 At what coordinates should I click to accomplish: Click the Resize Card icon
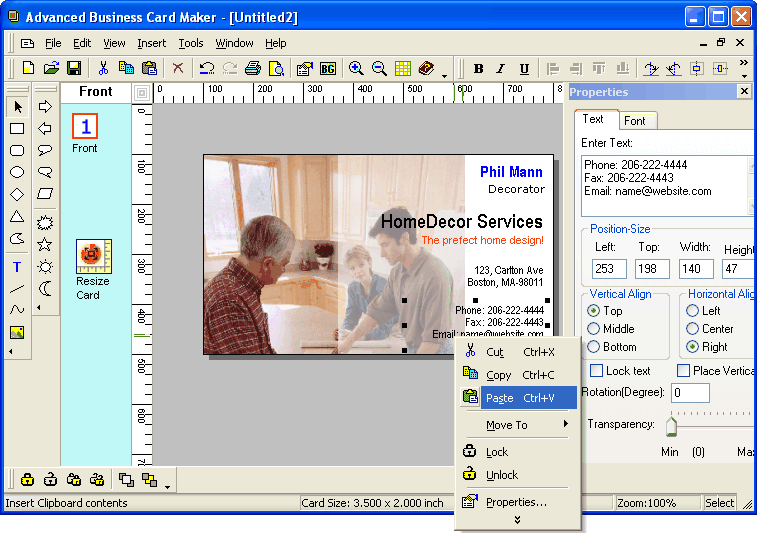[93, 256]
